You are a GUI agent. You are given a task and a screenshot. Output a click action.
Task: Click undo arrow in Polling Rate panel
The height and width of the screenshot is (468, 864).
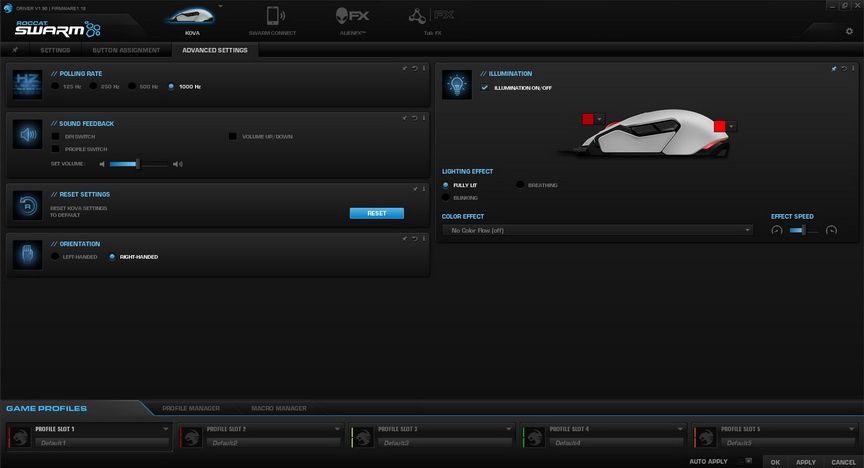point(414,68)
